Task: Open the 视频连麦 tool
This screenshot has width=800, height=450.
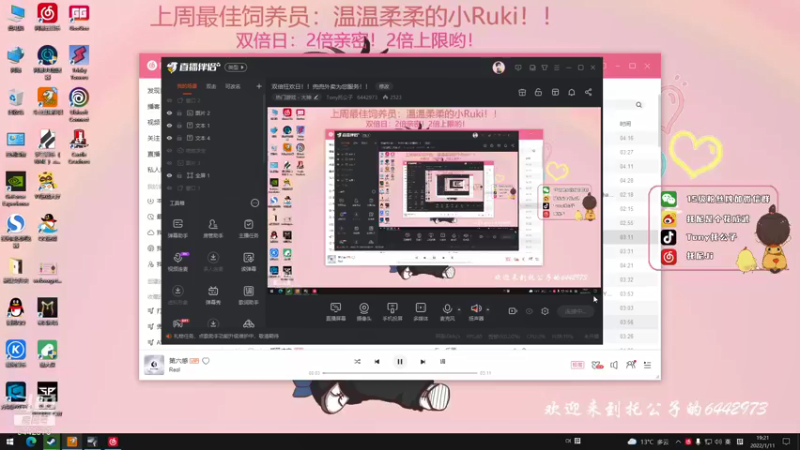Action: click(178, 261)
